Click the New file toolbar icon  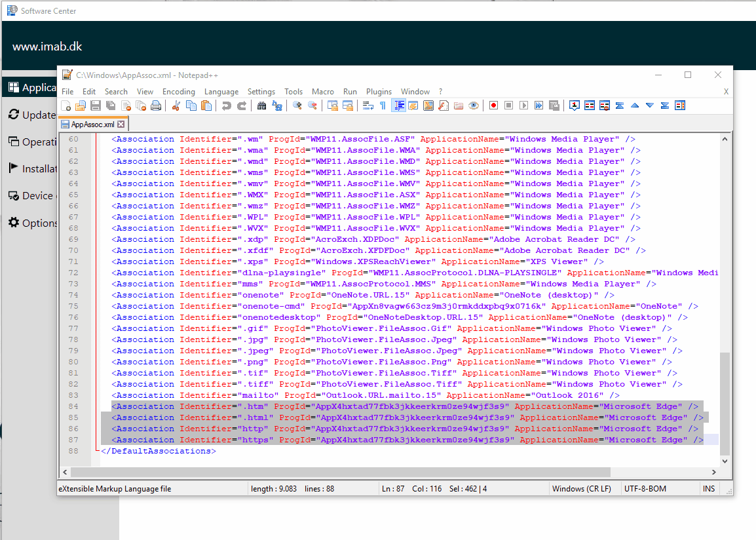[x=66, y=106]
